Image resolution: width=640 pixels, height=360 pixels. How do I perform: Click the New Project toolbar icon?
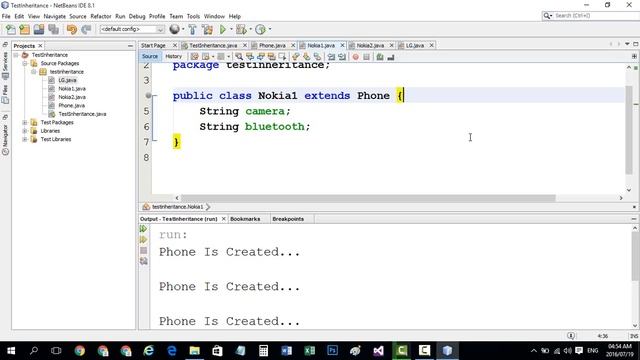coord(24,29)
